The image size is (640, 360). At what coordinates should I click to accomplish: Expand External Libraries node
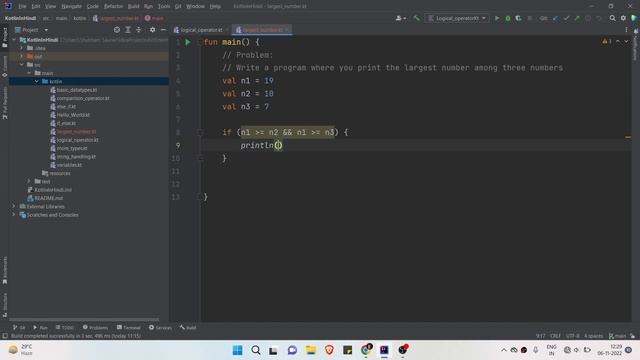(14, 206)
